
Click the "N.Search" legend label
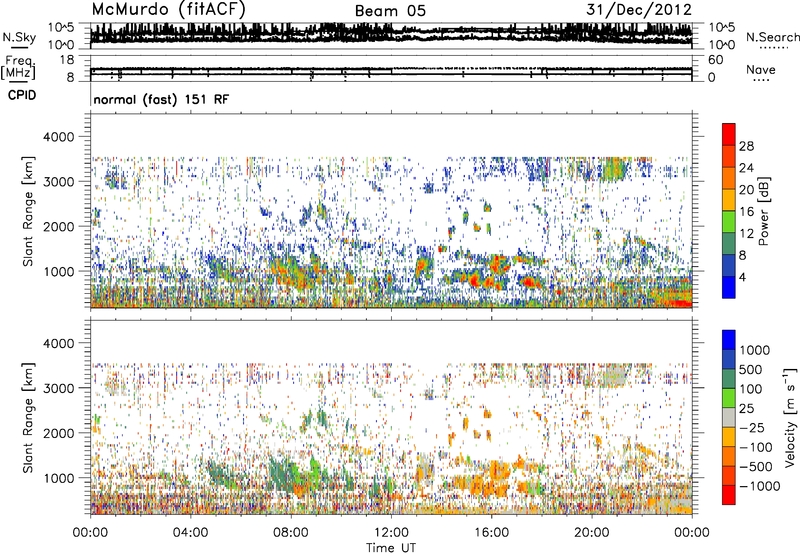point(772,37)
